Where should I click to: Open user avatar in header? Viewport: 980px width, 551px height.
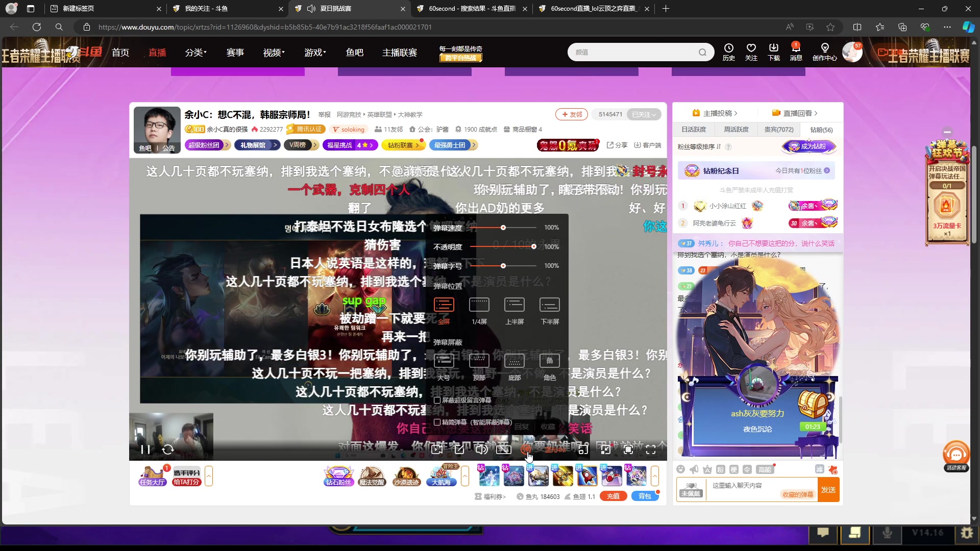coord(852,52)
